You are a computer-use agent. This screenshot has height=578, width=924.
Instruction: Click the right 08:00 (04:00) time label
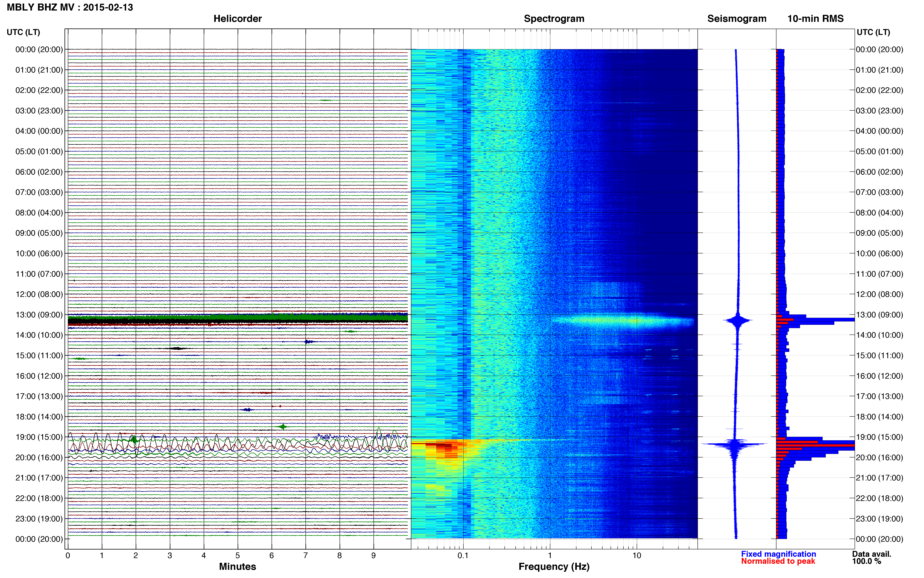tap(879, 213)
